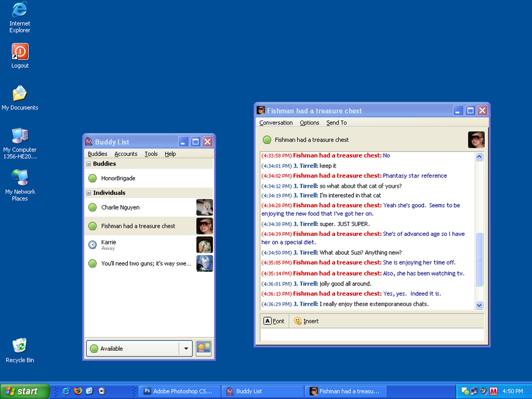Viewport: 532px width, 399px height.
Task: Open the Help menu in Buddy List
Action: [170, 154]
